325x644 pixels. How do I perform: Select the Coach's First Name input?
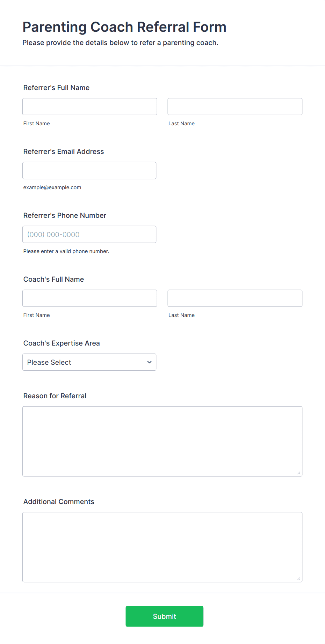[90, 298]
